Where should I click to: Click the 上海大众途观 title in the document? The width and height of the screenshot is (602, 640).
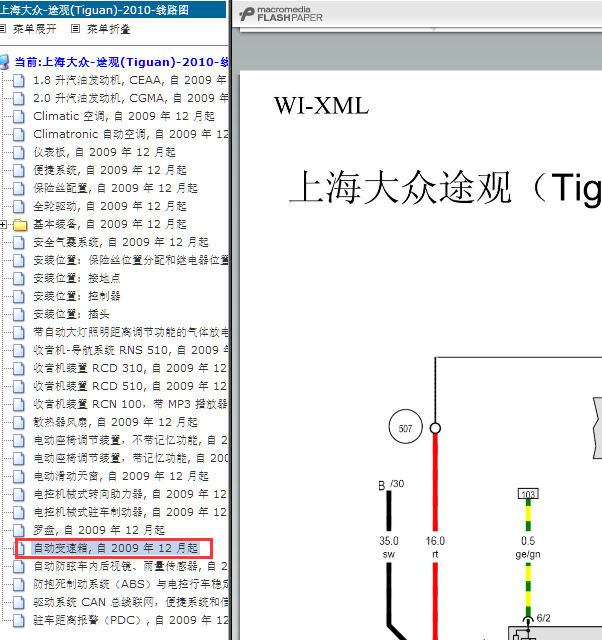(400, 187)
